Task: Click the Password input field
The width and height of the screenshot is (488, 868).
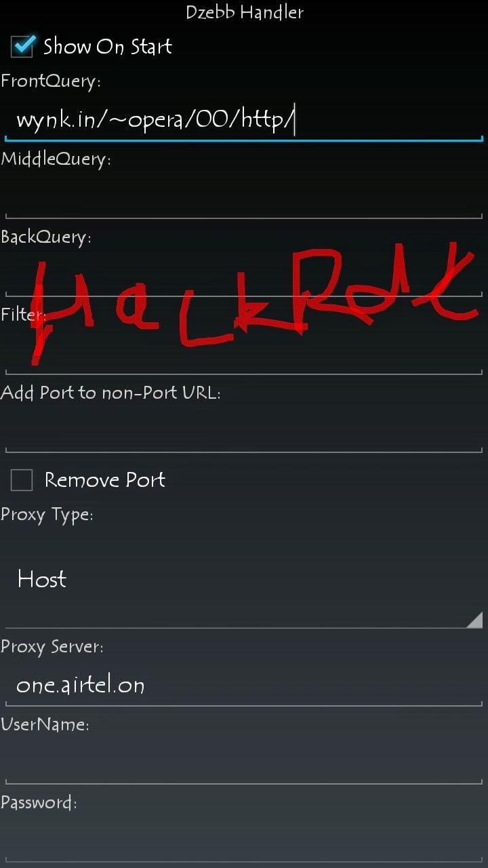Action: tap(244, 841)
